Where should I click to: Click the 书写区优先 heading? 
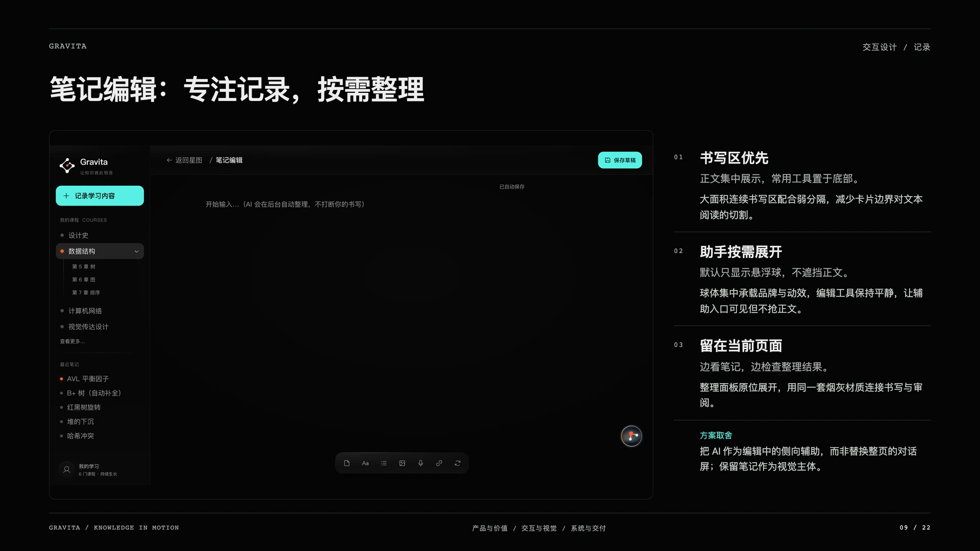[x=734, y=158]
